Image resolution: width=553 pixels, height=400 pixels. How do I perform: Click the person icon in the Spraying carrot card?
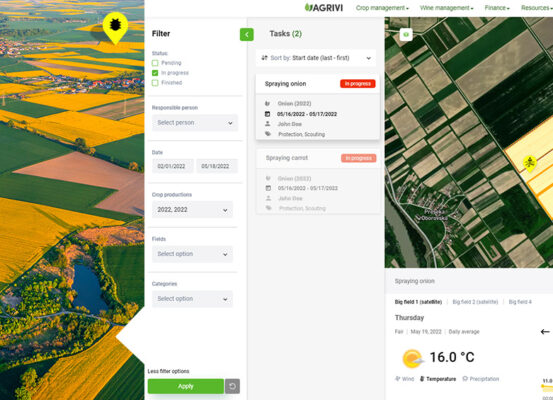268,198
